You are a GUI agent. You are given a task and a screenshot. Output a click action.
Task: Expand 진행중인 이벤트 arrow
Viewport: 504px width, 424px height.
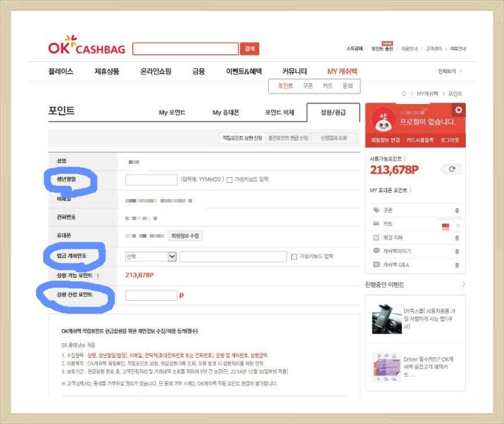tap(463, 284)
